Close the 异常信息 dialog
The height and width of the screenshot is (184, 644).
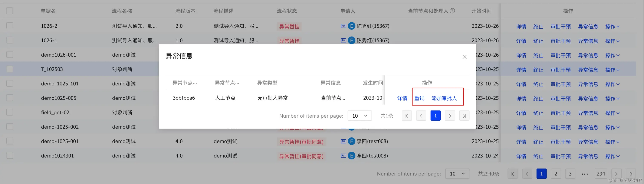tap(464, 57)
